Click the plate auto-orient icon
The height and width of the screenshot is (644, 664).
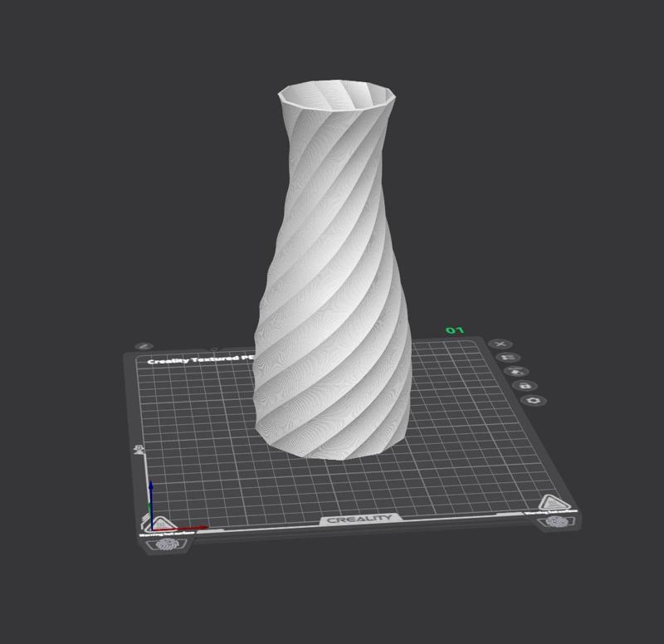[x=516, y=372]
